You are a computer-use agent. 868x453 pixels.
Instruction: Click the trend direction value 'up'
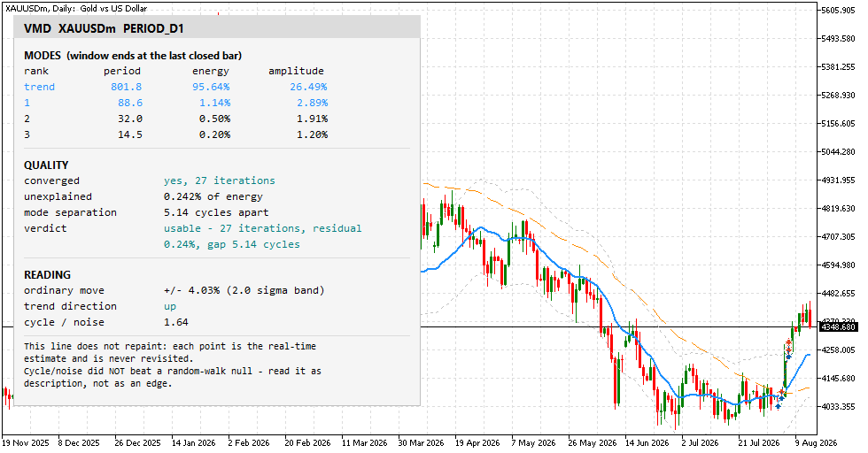[x=170, y=307]
